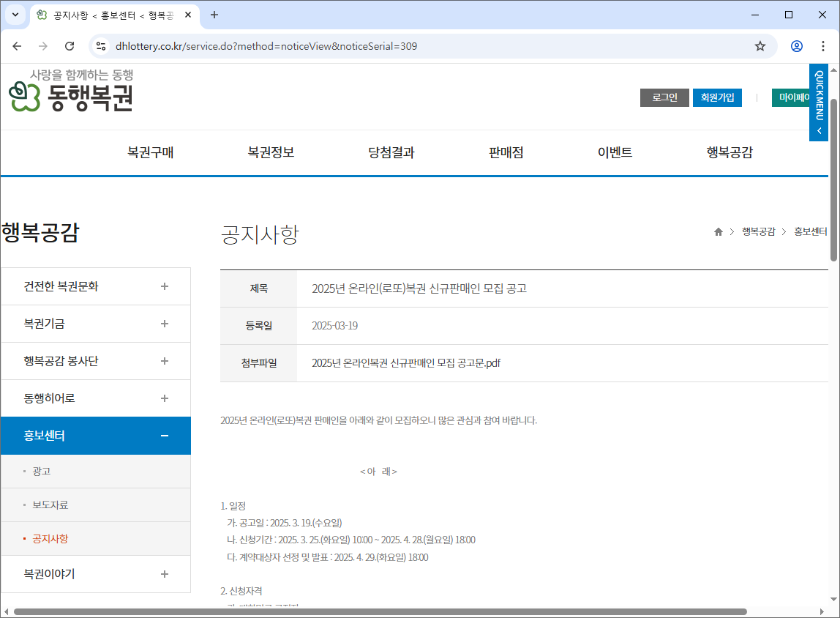
Task: Click the 로그인 button
Action: (x=664, y=97)
